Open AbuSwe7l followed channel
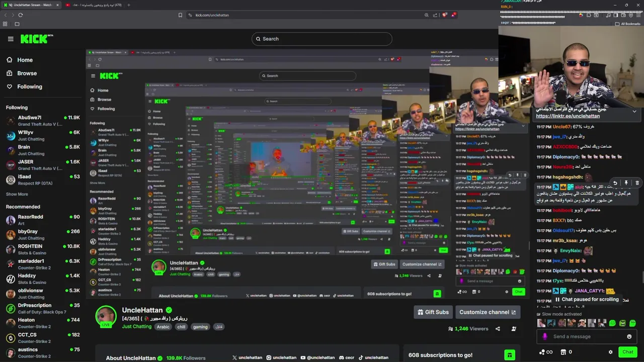The height and width of the screenshot is (362, 644). click(43, 121)
